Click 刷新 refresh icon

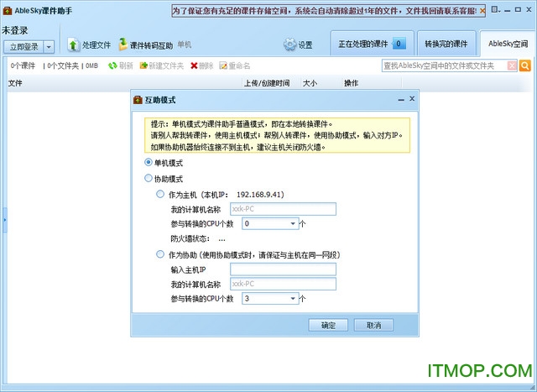112,65
